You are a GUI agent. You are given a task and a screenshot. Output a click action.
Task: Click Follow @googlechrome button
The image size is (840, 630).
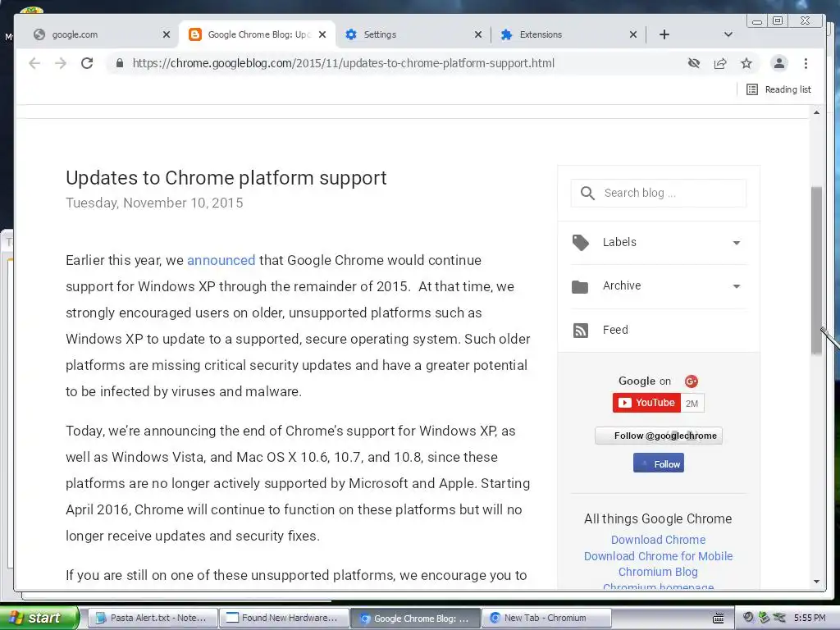tap(659, 436)
